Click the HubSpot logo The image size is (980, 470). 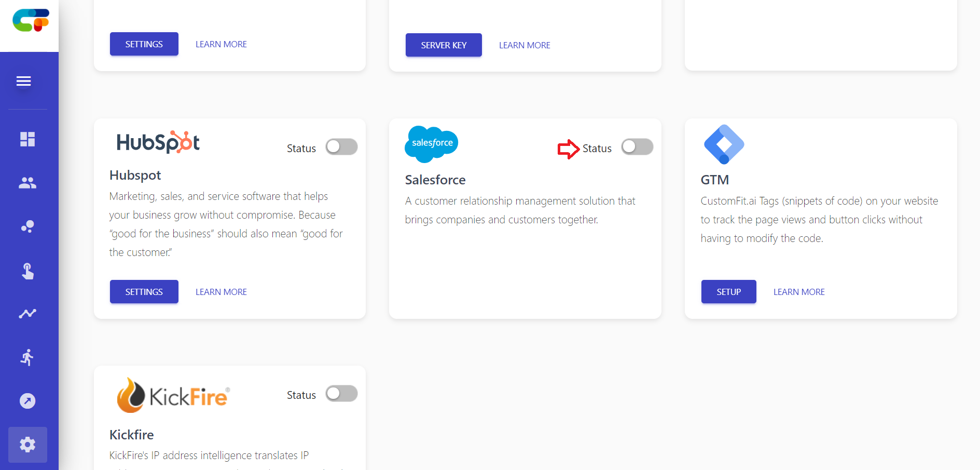(x=158, y=142)
